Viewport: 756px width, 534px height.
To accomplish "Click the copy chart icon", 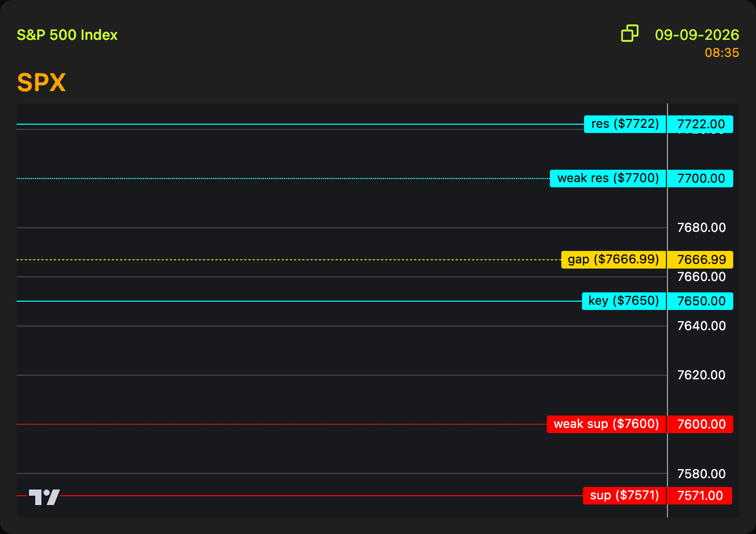I will click(x=630, y=34).
